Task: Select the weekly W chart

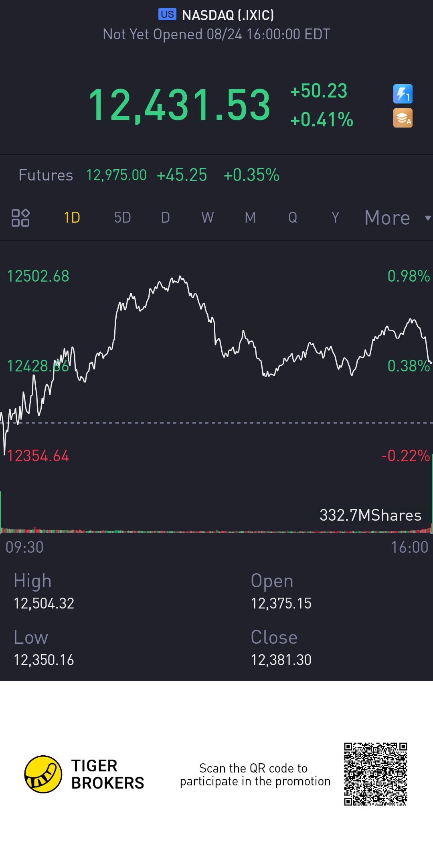Action: 207,218
